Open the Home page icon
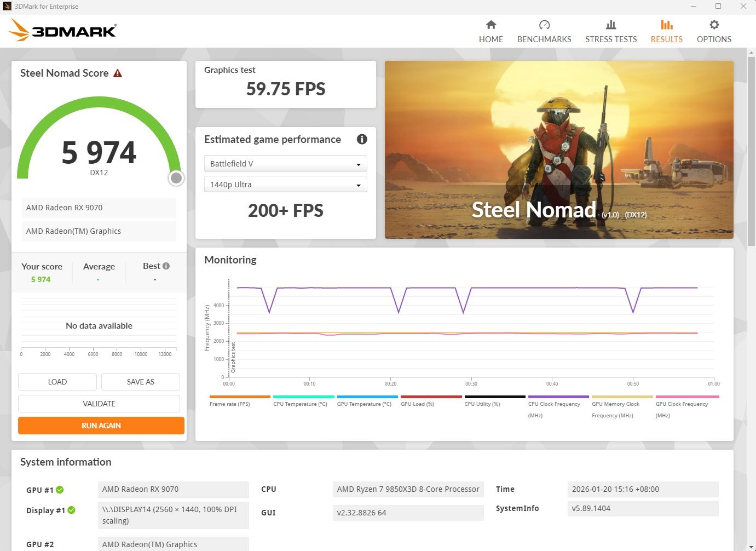The image size is (756, 551). click(490, 25)
